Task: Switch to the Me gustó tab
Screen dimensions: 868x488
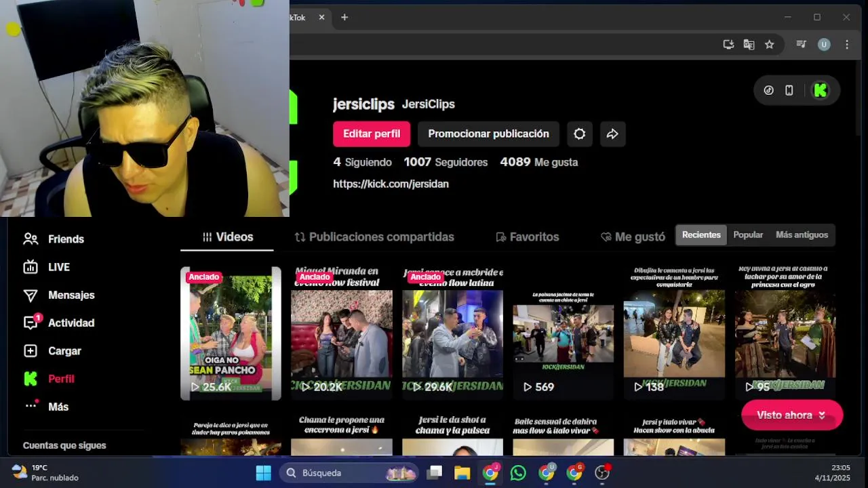Action: coord(633,237)
